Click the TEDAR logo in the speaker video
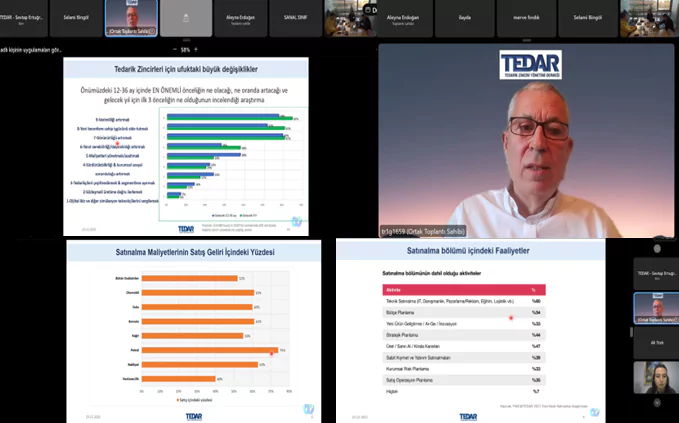The height and width of the screenshot is (423, 679). point(532,65)
